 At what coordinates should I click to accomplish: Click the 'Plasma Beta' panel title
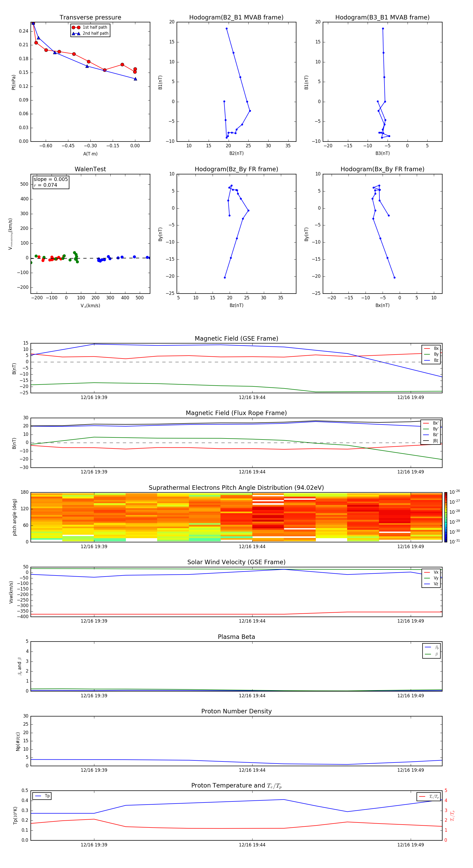pyautogui.click(x=236, y=637)
